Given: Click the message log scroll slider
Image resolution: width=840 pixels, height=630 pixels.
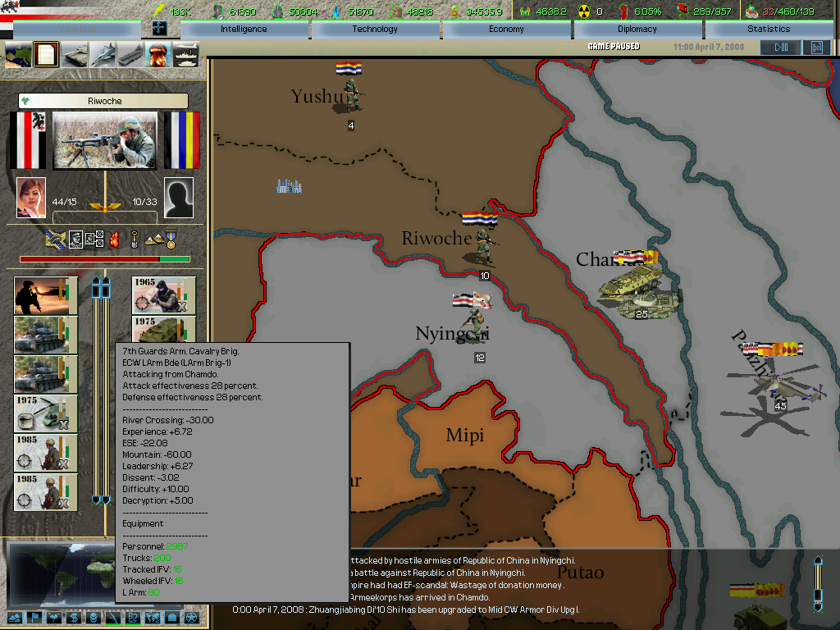Looking at the screenshot, I should click(817, 582).
